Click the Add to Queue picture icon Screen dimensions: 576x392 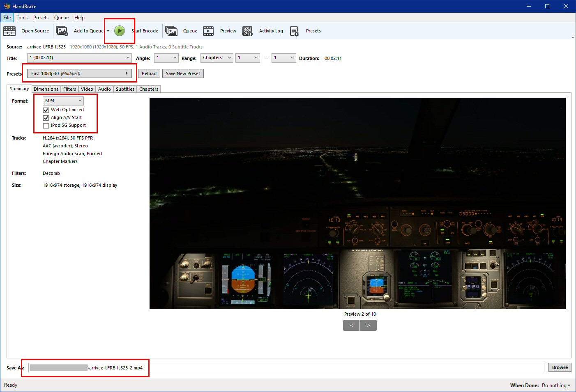point(62,31)
